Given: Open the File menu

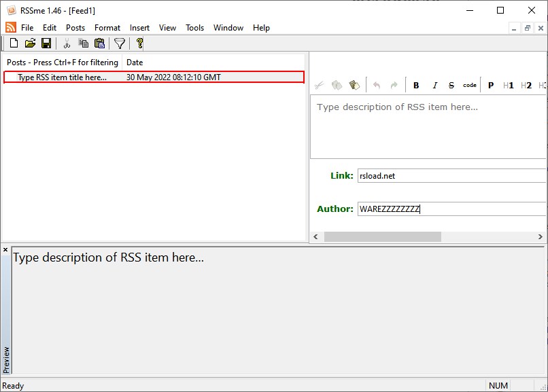Looking at the screenshot, I should (x=27, y=28).
